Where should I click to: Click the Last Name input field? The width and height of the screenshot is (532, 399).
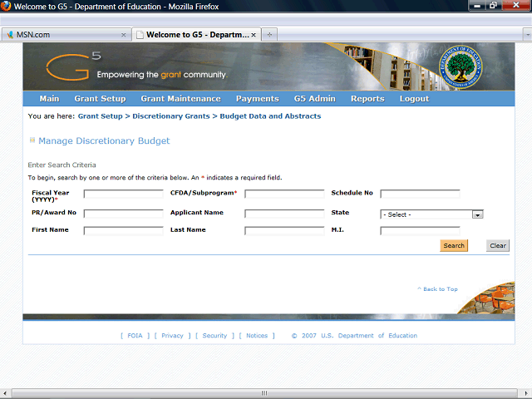pyautogui.click(x=284, y=231)
